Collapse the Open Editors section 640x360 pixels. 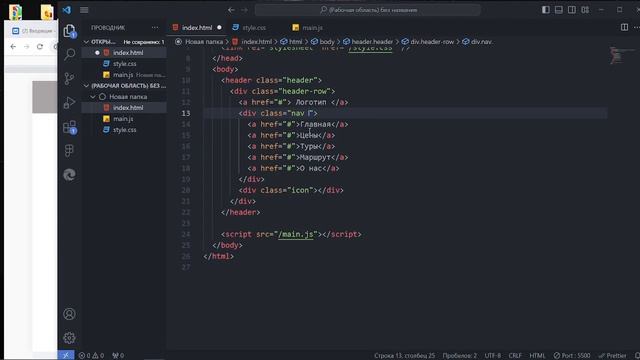coord(86,42)
